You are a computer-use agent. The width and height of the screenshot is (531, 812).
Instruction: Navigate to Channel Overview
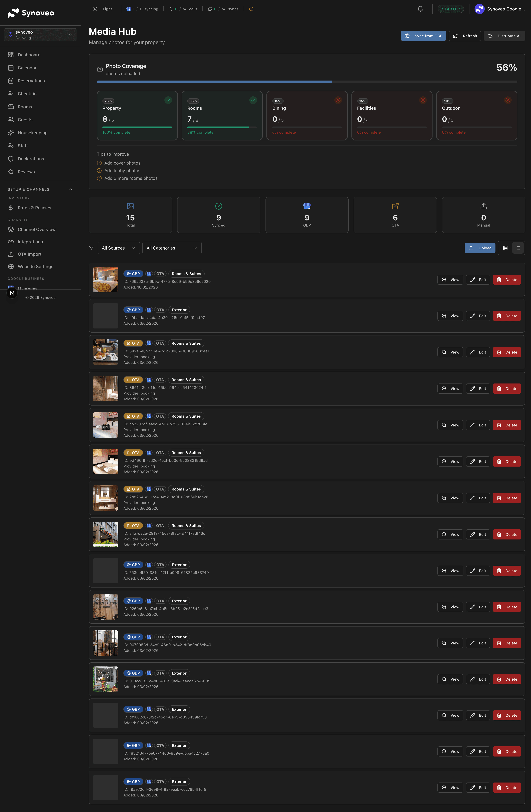pyautogui.click(x=36, y=229)
